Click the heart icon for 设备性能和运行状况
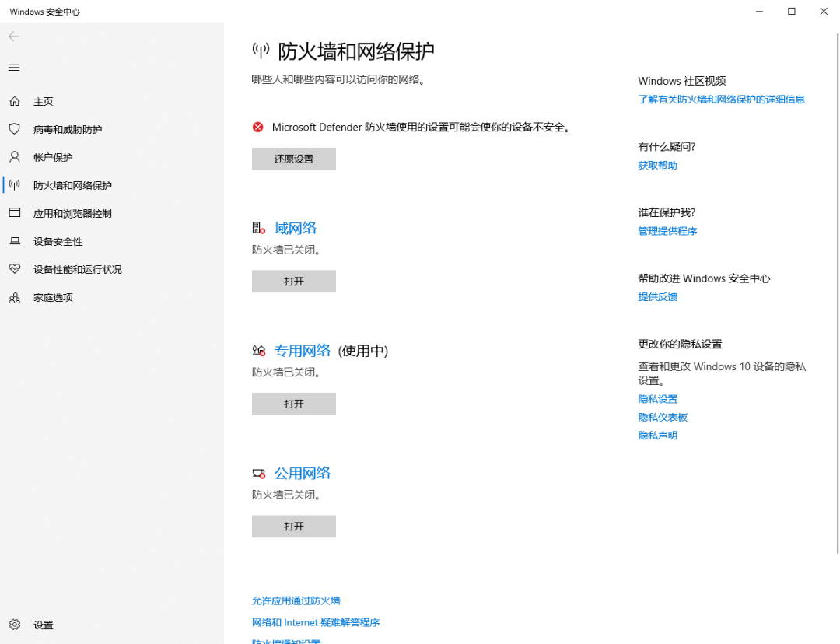 pos(15,269)
